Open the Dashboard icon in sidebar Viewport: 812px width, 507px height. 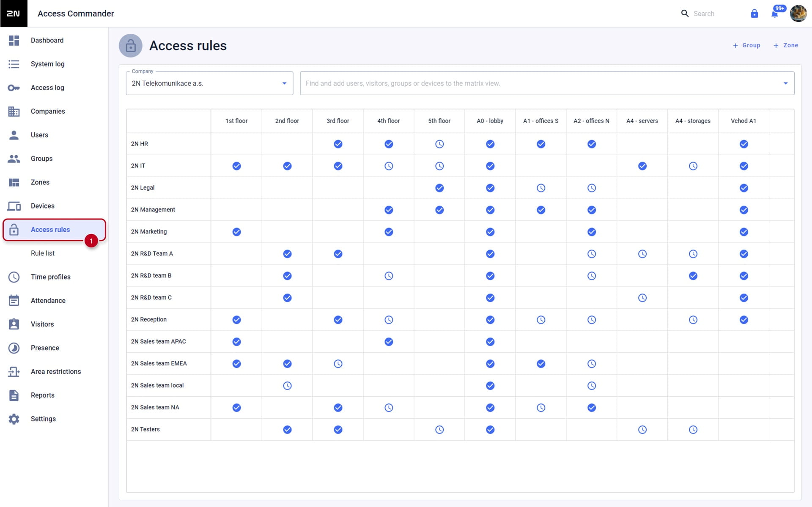point(14,40)
